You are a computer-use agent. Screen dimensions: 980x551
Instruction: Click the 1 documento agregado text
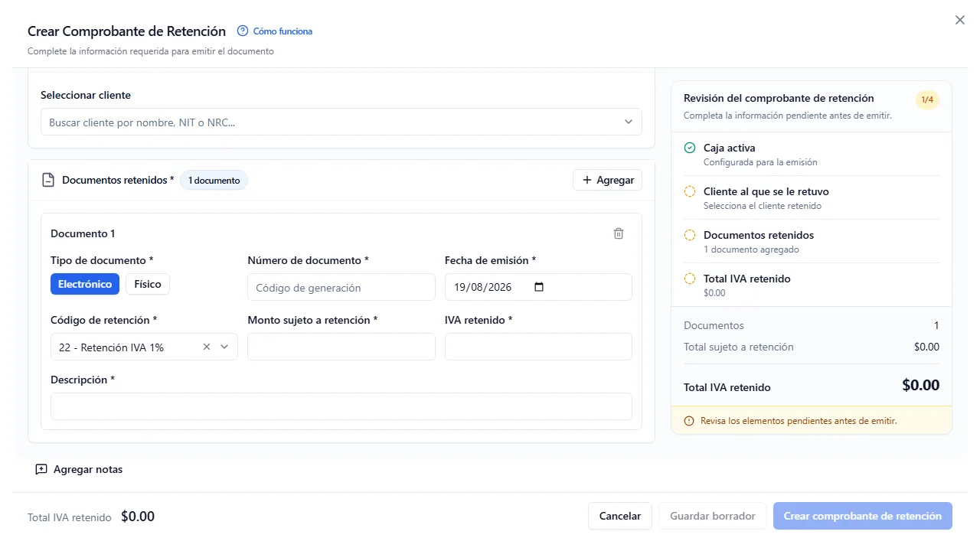coord(751,249)
